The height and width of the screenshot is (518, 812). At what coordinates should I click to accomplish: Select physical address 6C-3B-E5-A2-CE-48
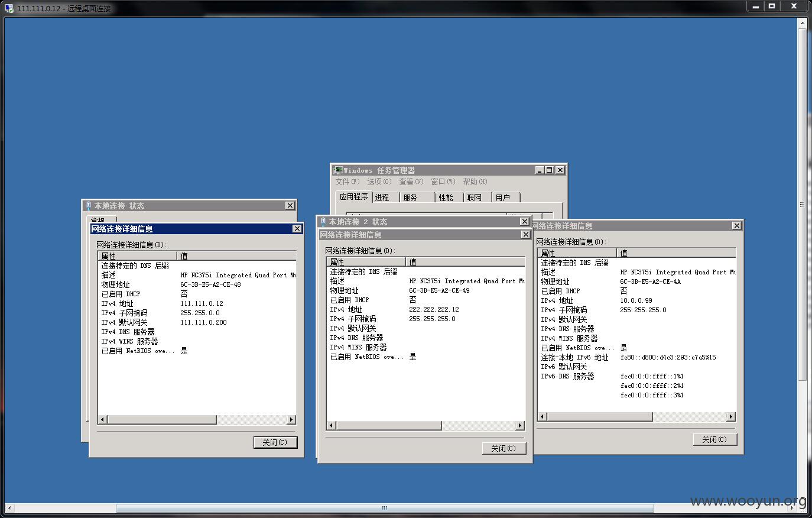click(210, 284)
